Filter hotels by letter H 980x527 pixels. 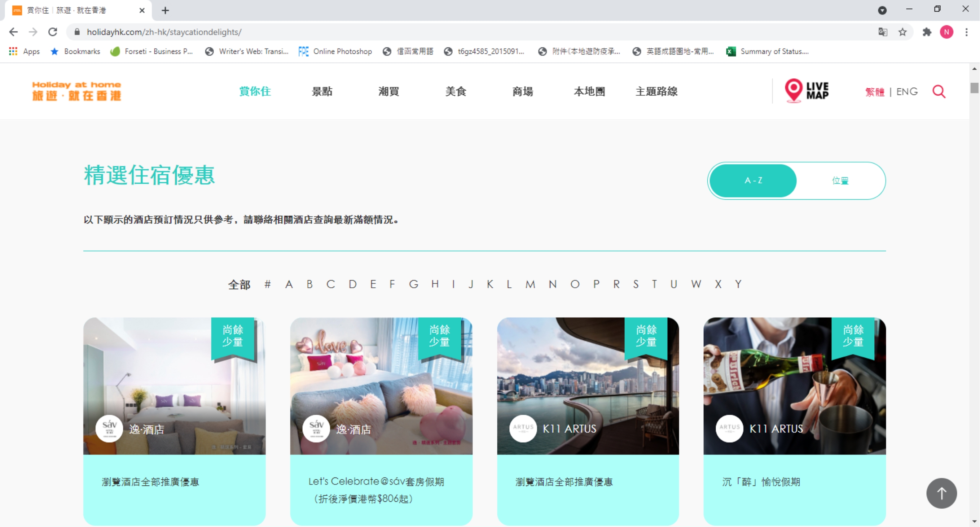point(435,284)
